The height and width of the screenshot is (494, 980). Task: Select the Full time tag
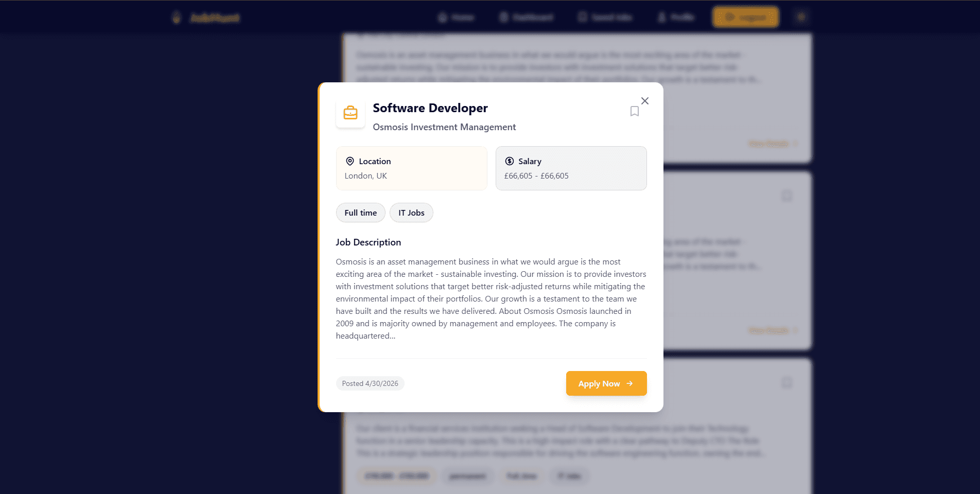pos(361,213)
